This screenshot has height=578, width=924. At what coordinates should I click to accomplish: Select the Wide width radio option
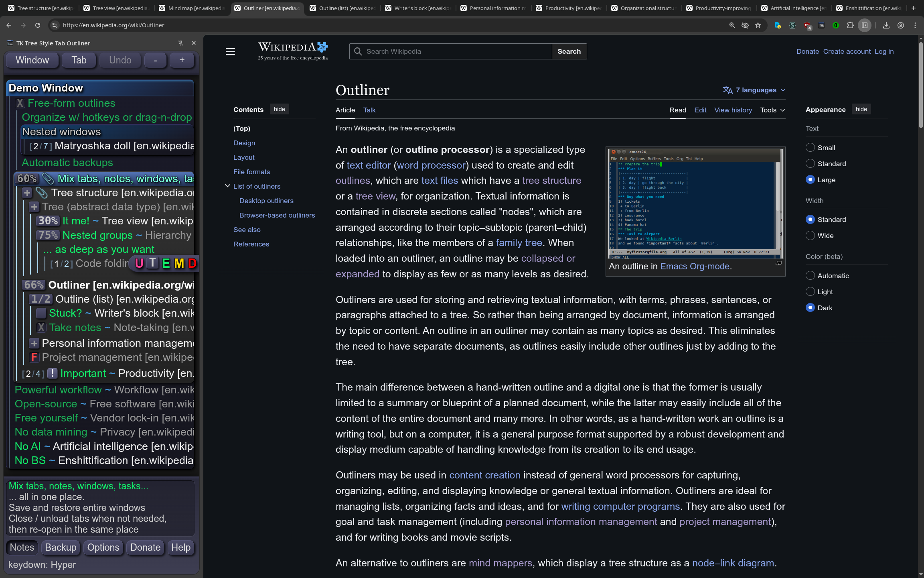[810, 236]
